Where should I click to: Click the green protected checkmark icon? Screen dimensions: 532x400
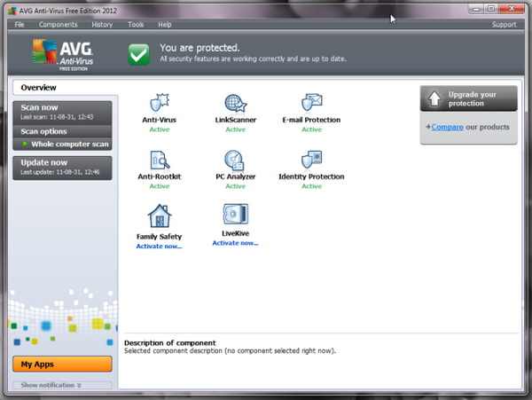point(139,54)
